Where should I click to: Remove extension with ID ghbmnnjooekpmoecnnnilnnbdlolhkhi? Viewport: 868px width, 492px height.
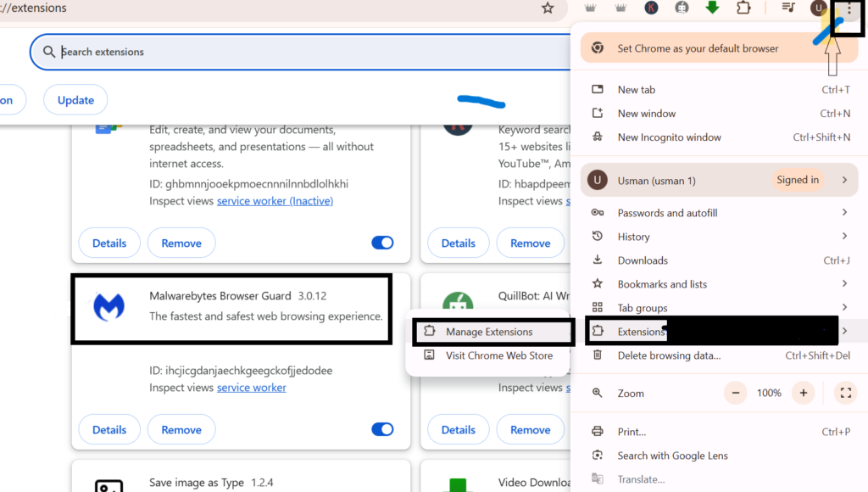[181, 243]
